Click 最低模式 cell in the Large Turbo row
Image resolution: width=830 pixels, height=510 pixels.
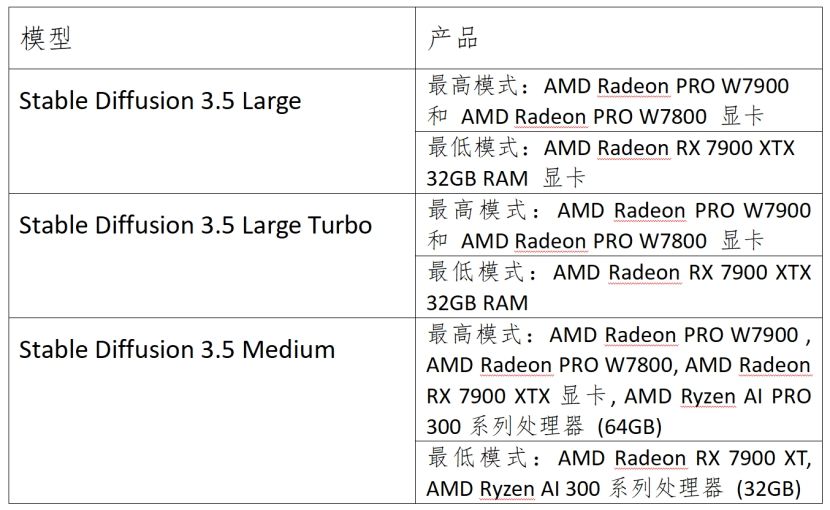(x=619, y=287)
